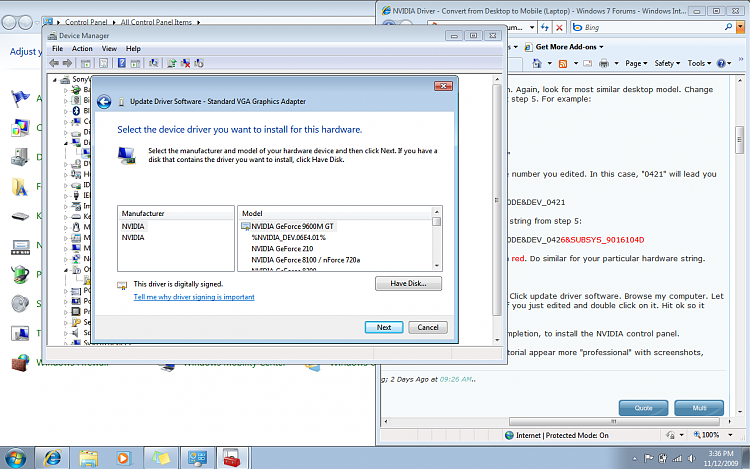Click the Refresh icon in Internet Explorer
Viewport: 750px width, 469px height.
click(545, 28)
